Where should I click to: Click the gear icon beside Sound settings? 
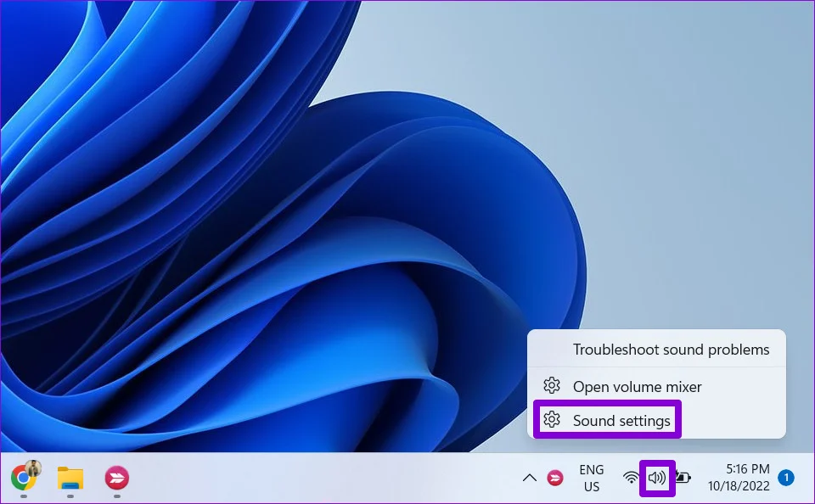click(x=552, y=420)
